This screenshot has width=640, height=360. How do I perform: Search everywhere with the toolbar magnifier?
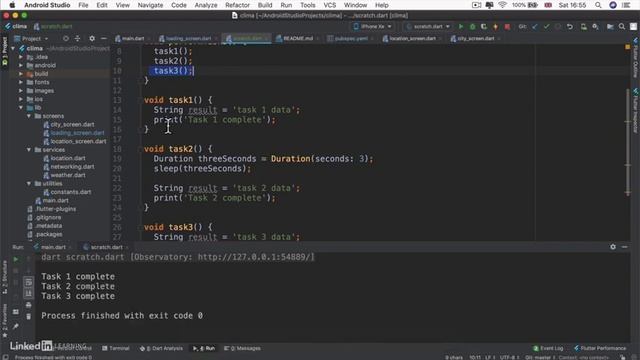coord(622,27)
